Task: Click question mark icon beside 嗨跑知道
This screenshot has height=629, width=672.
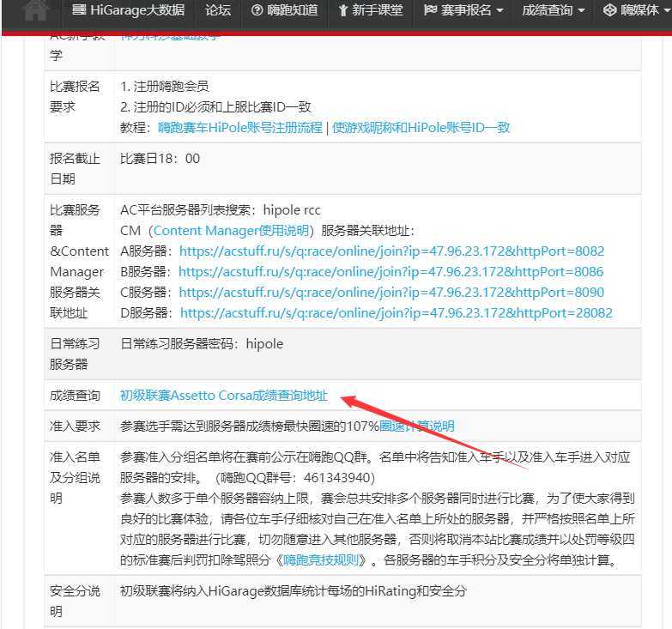Action: [257, 9]
